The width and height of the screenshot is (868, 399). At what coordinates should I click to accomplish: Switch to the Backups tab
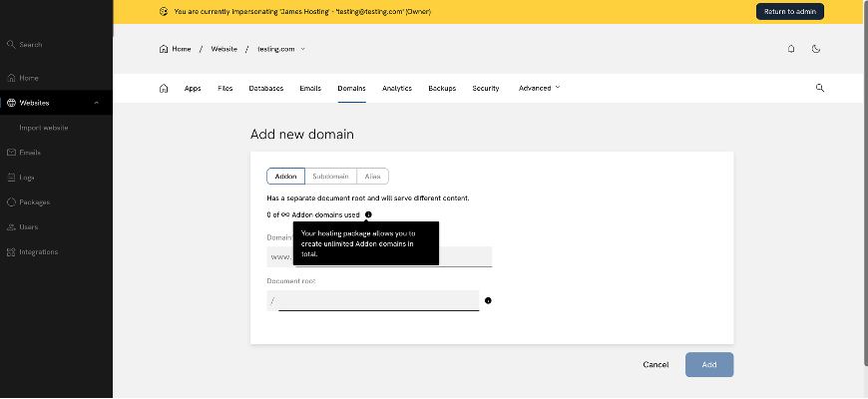(x=442, y=88)
